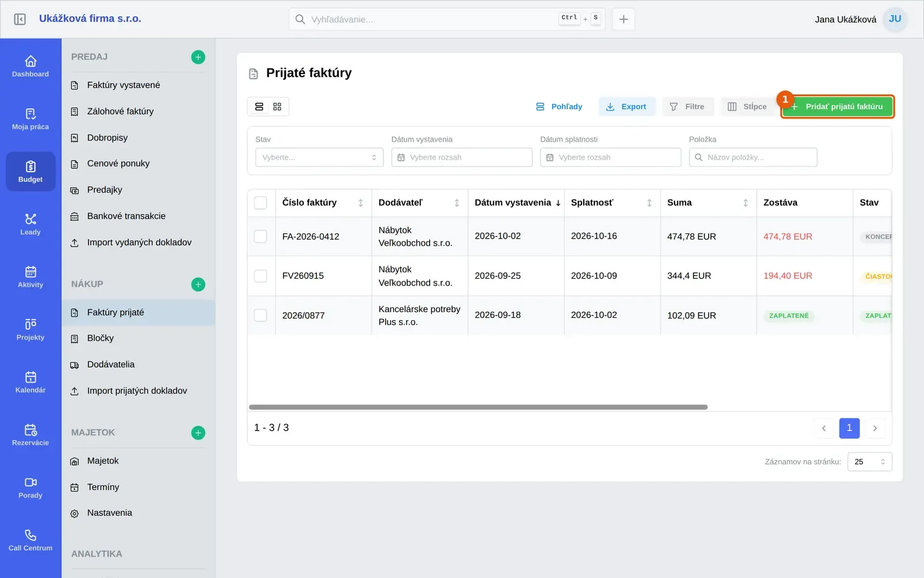Select all invoices header checkbox
The height and width of the screenshot is (578, 924).
point(260,203)
